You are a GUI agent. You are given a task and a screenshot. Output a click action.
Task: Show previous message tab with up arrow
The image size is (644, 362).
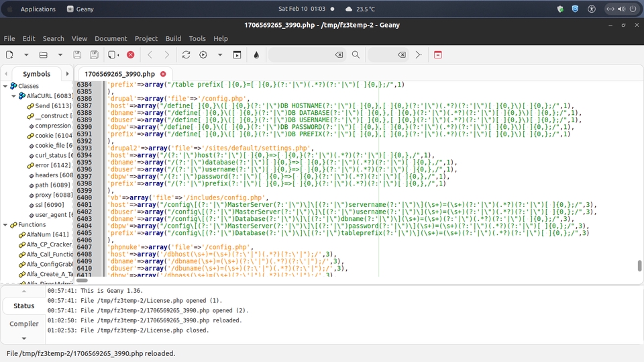(x=24, y=291)
